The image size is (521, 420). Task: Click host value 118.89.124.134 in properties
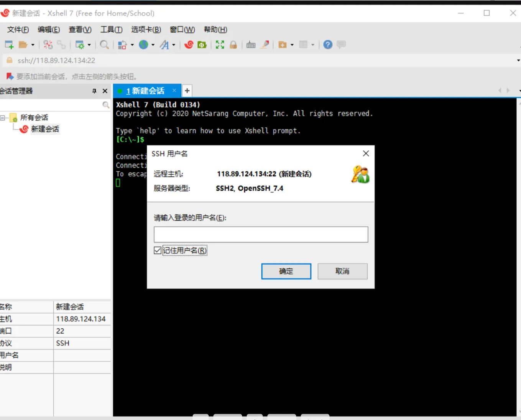(x=81, y=319)
